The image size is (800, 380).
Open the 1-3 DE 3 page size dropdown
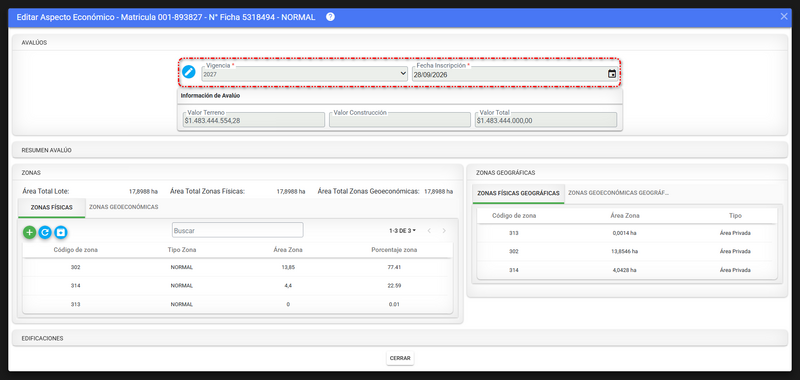point(403,231)
